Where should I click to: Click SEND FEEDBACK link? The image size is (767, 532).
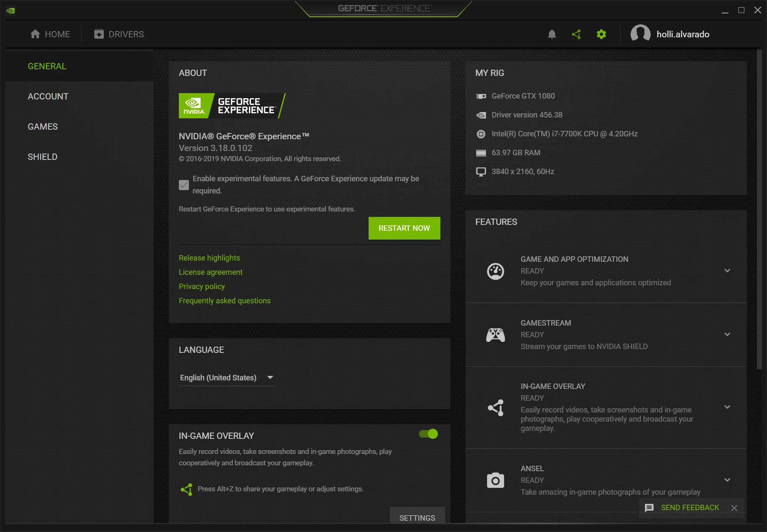point(690,508)
